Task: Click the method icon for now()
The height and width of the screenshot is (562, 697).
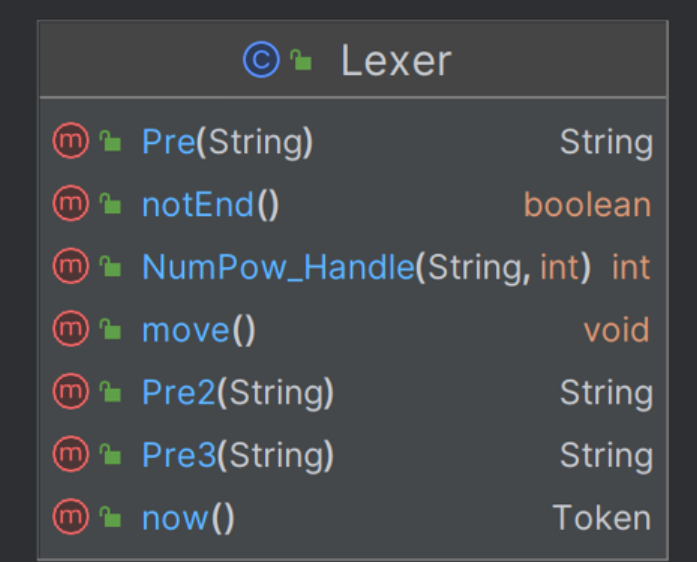Action: coord(71,517)
